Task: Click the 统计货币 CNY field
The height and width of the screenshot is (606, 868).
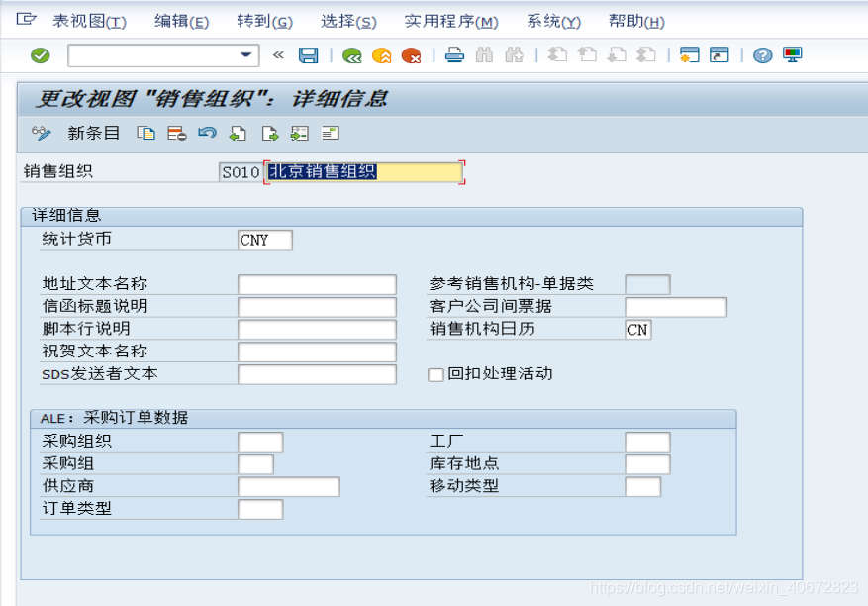Action: click(x=265, y=240)
